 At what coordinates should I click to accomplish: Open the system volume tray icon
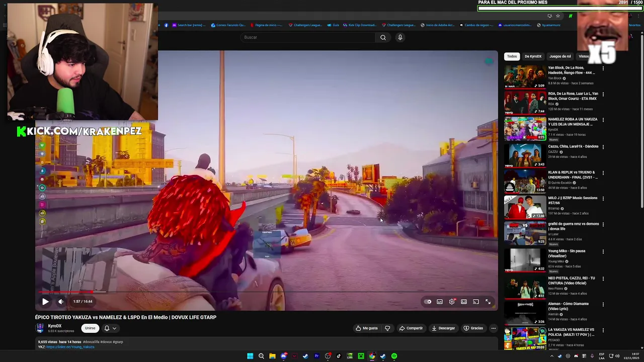coord(618,356)
